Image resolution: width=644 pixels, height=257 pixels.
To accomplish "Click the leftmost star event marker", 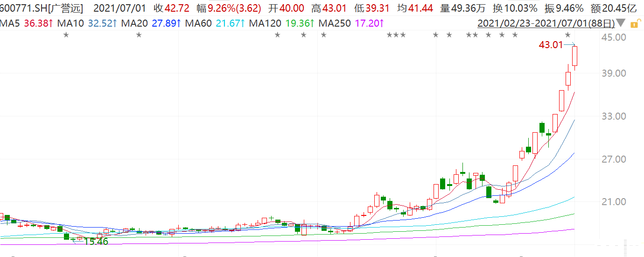I will point(66,35).
